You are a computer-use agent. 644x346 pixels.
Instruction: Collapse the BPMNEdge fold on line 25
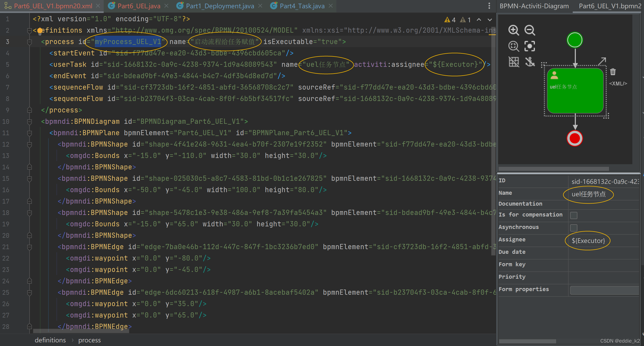point(30,293)
